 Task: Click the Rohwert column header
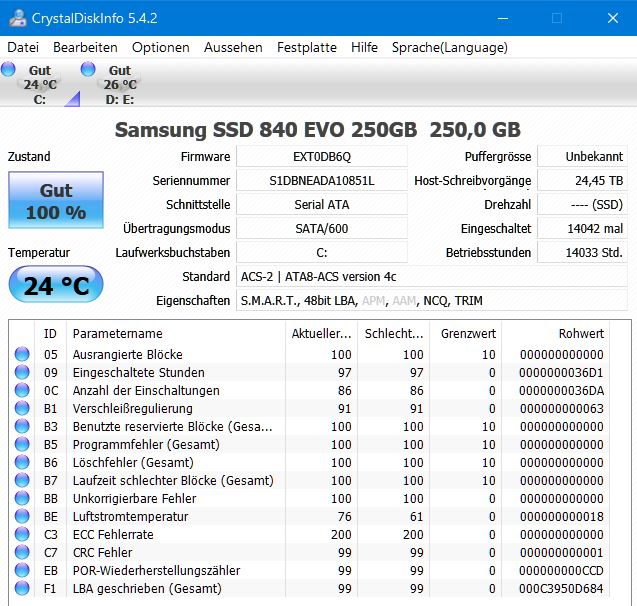coord(555,333)
